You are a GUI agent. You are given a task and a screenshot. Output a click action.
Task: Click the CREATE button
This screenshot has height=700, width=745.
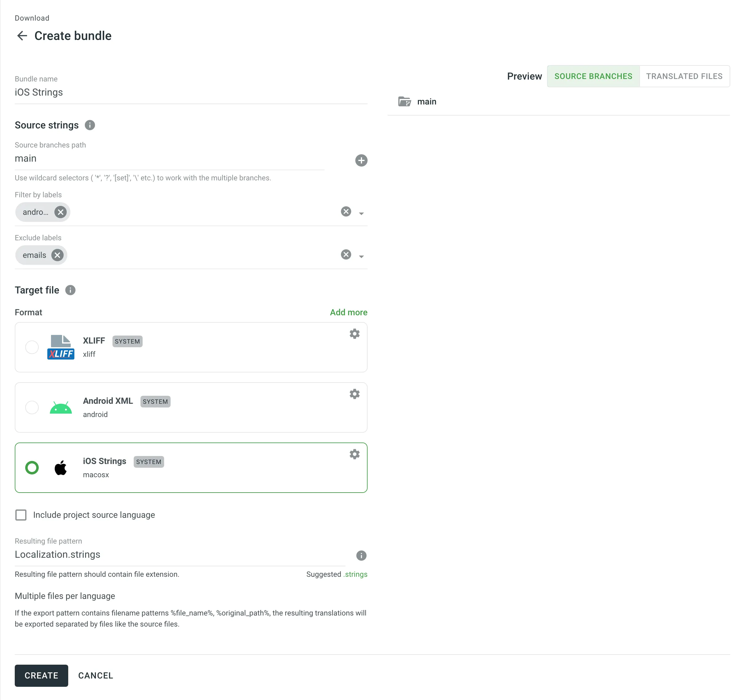tap(41, 676)
